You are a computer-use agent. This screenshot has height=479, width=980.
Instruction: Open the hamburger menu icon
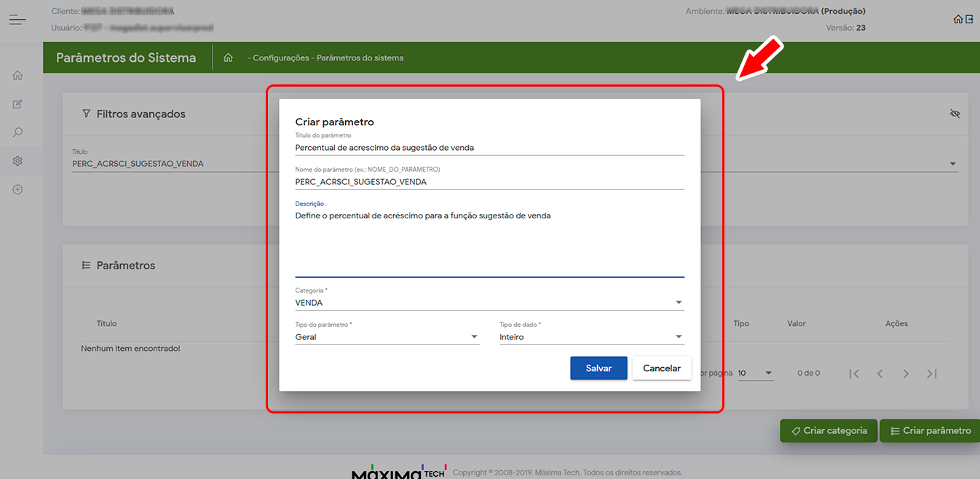[x=17, y=20]
